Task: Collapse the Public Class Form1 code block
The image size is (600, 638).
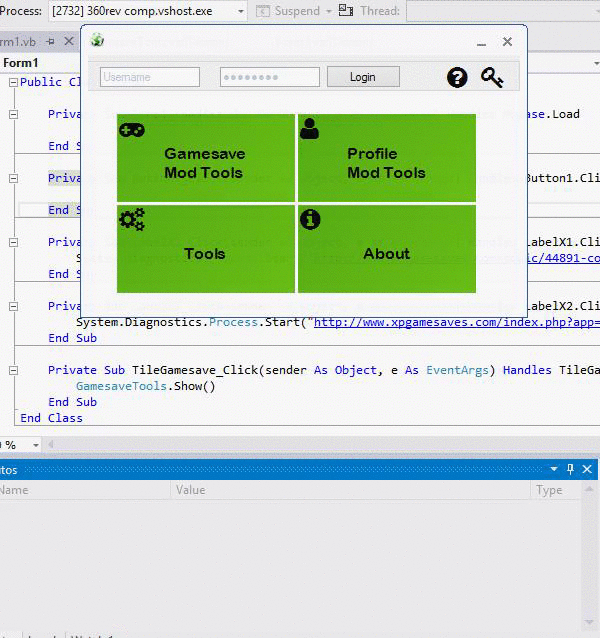Action: (x=13, y=82)
